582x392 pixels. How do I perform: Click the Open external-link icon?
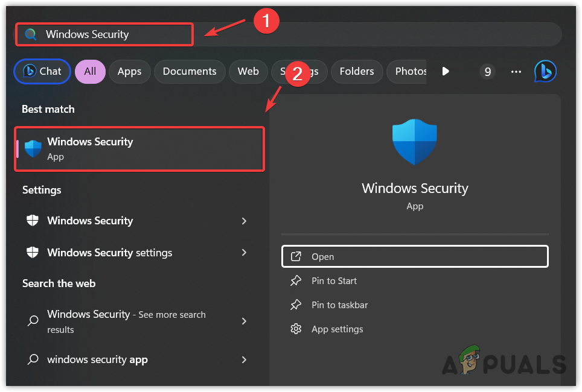click(296, 256)
